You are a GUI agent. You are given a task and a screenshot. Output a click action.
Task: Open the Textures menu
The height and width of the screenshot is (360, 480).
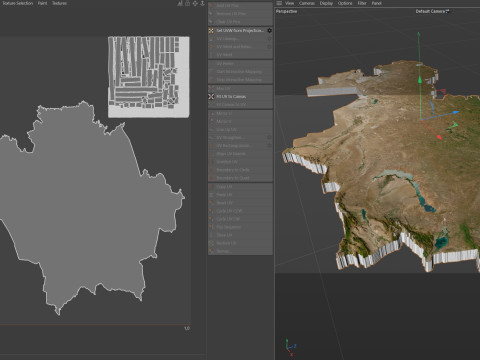[59, 3]
